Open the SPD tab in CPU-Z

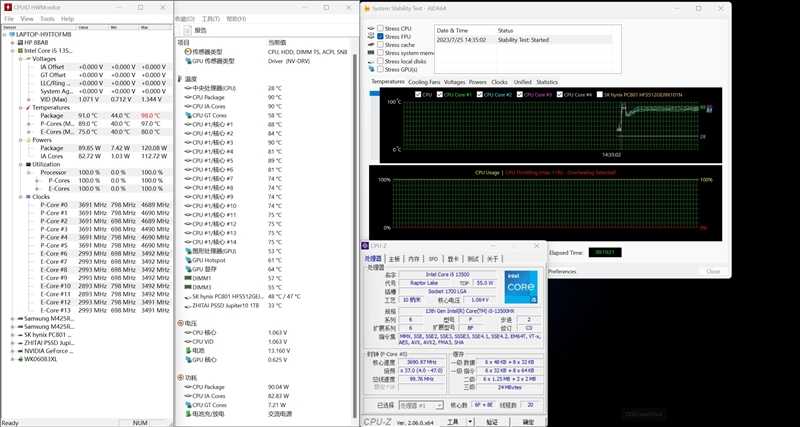click(x=433, y=259)
